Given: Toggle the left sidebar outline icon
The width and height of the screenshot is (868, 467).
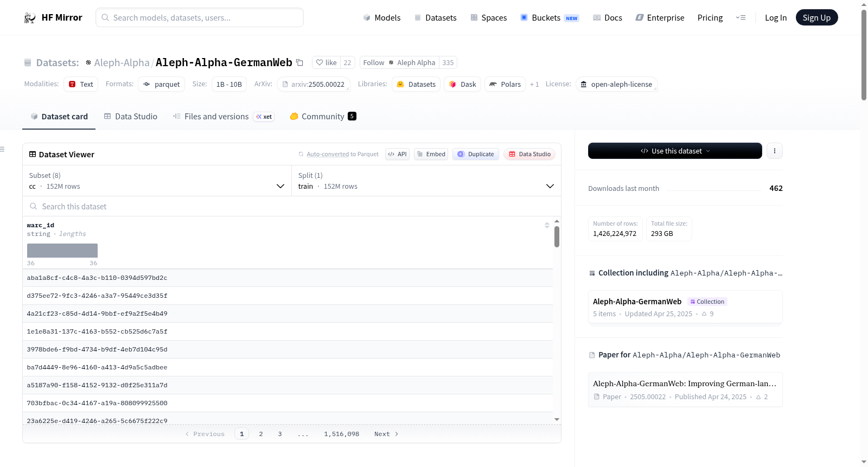Looking at the screenshot, I should tap(3, 149).
